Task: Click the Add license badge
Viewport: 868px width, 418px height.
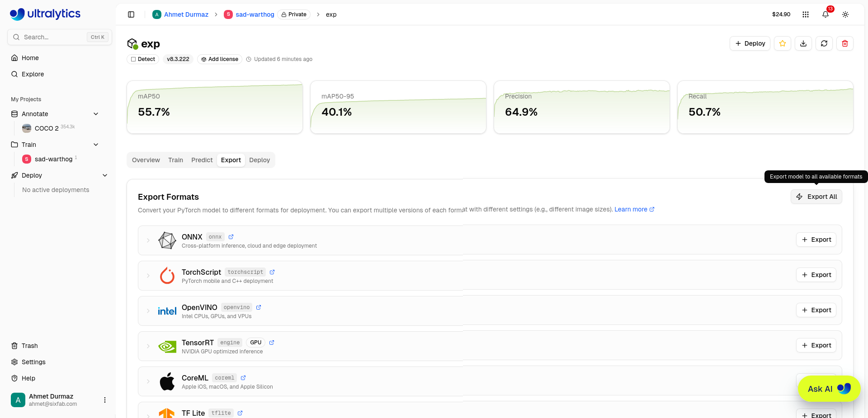Action: tap(220, 59)
